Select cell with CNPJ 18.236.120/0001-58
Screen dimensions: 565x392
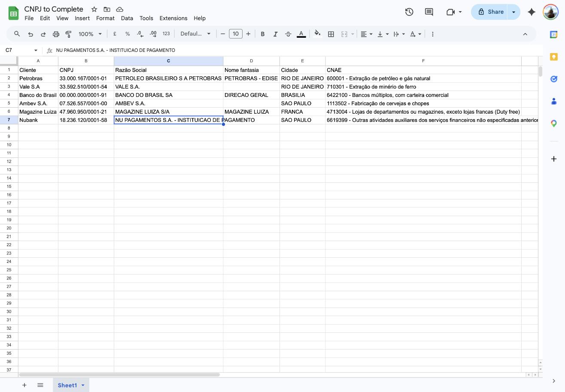(86, 120)
